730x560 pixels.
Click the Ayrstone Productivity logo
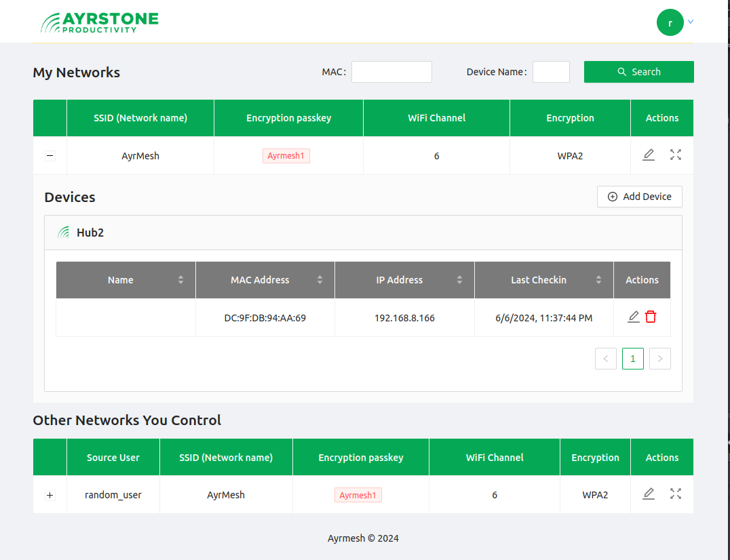[x=100, y=22]
